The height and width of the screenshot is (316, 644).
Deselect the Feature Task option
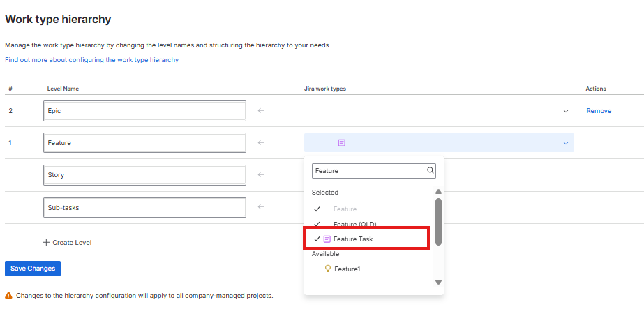pos(366,239)
